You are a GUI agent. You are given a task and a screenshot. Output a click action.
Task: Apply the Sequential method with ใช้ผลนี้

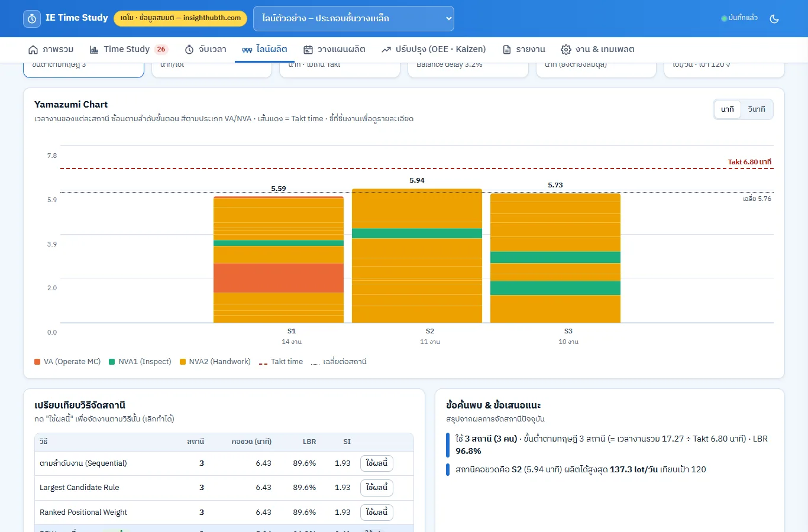point(377,463)
